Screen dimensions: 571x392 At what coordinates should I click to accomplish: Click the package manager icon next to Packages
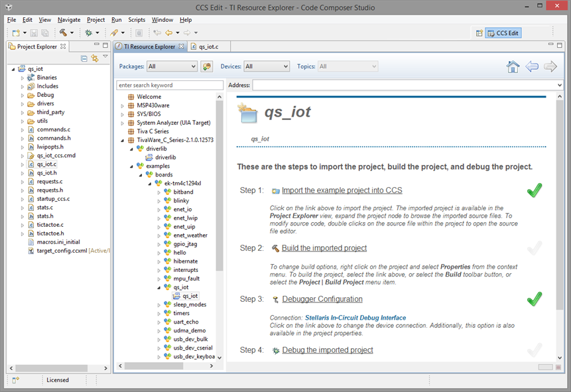[207, 67]
